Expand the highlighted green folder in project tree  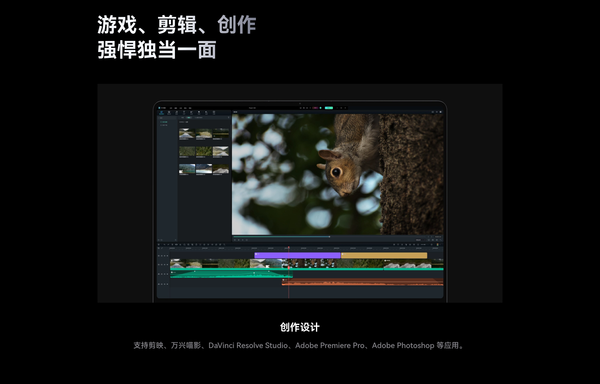(x=163, y=122)
